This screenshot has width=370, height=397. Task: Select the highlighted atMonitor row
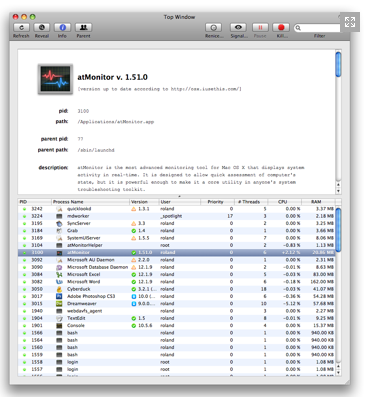[x=177, y=253]
